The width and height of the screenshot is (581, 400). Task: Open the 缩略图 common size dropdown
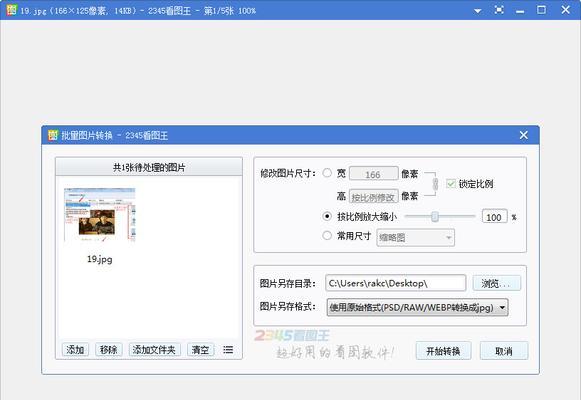[415, 238]
